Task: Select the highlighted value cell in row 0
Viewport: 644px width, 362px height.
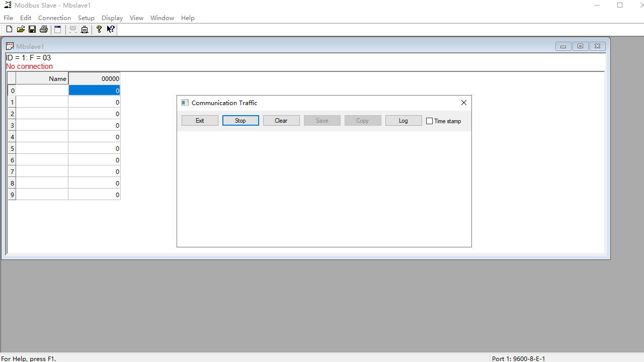Action: (94, 90)
